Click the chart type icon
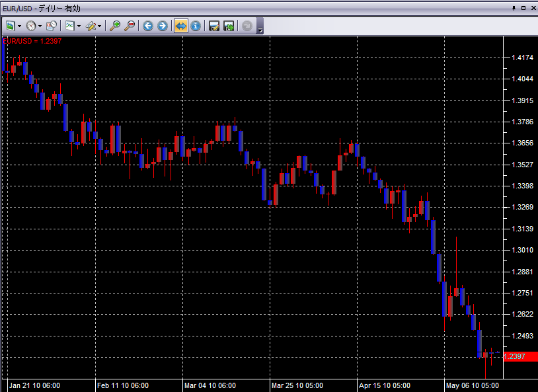 11,26
